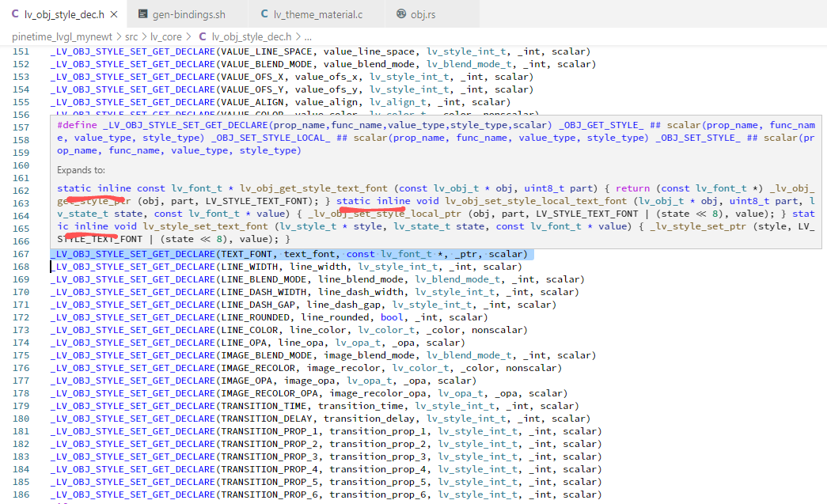Click the C icon on lv_theme_material.c tab
The width and height of the screenshot is (827, 504).
pyautogui.click(x=264, y=14)
